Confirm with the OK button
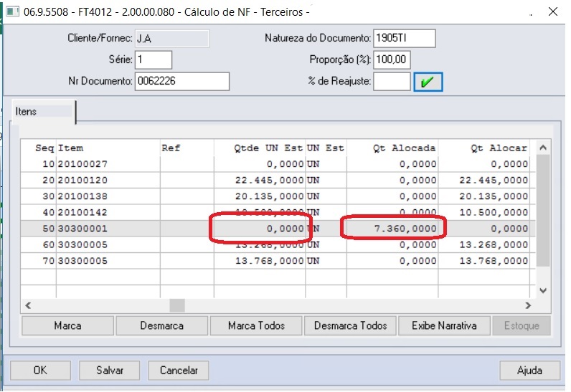The height and width of the screenshot is (392, 571). 40,371
